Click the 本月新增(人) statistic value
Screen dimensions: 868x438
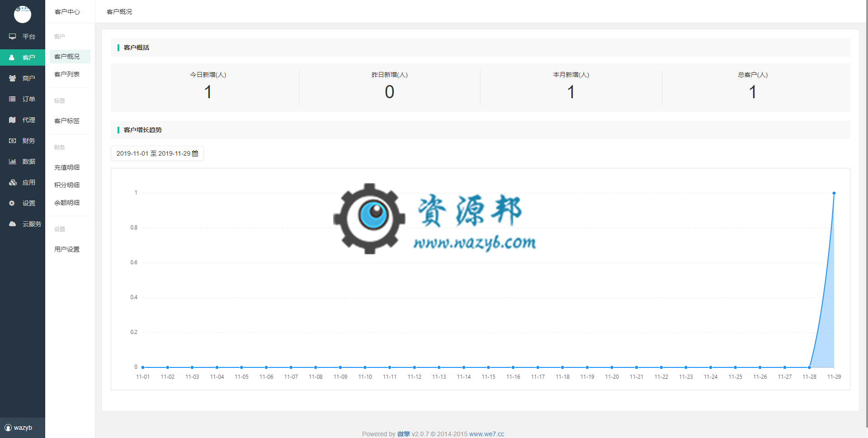pos(571,92)
